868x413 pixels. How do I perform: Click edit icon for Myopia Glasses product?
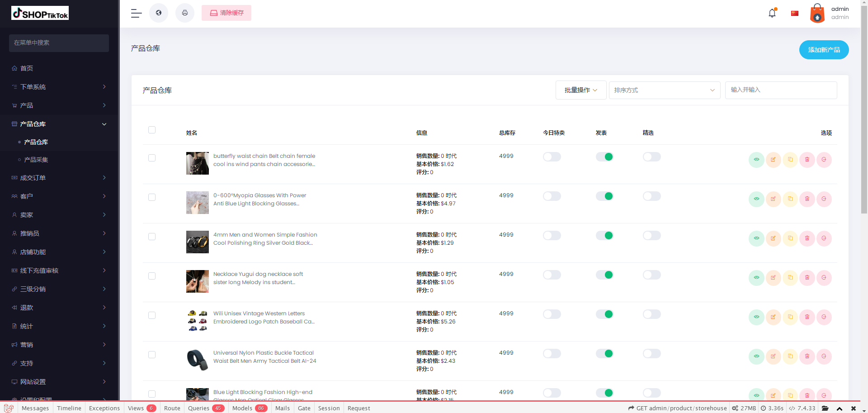773,199
